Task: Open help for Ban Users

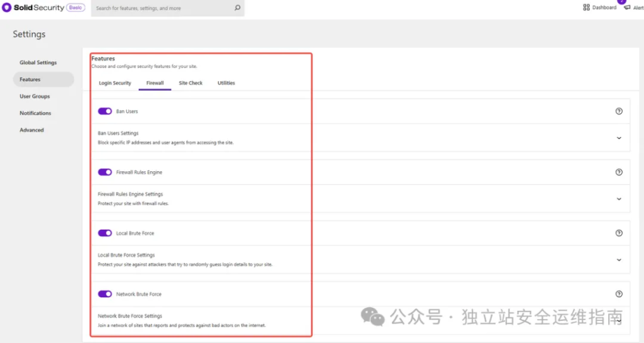Action: 619,111
